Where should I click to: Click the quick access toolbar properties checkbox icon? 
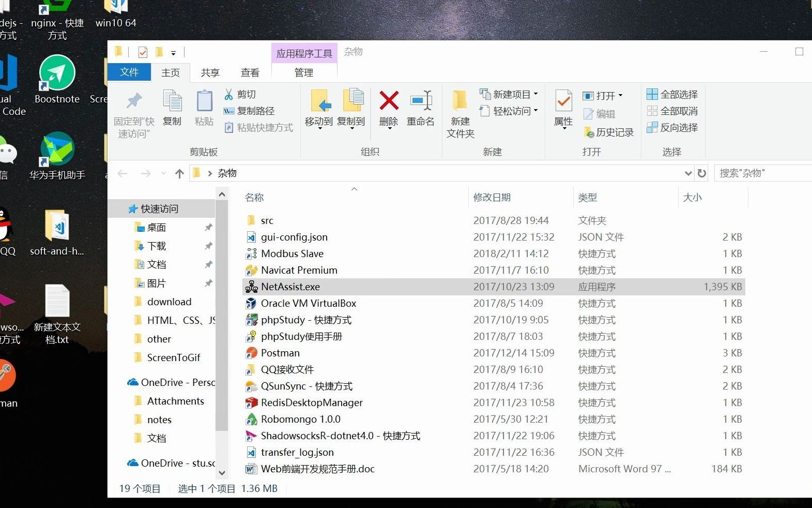[x=143, y=52]
